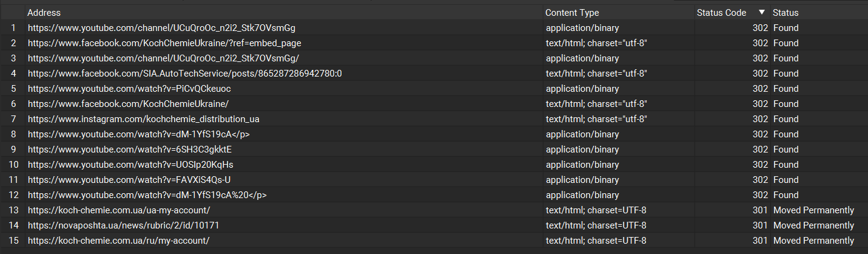This screenshot has height=254, width=868.
Task: Sort by Address column header
Action: point(44,13)
